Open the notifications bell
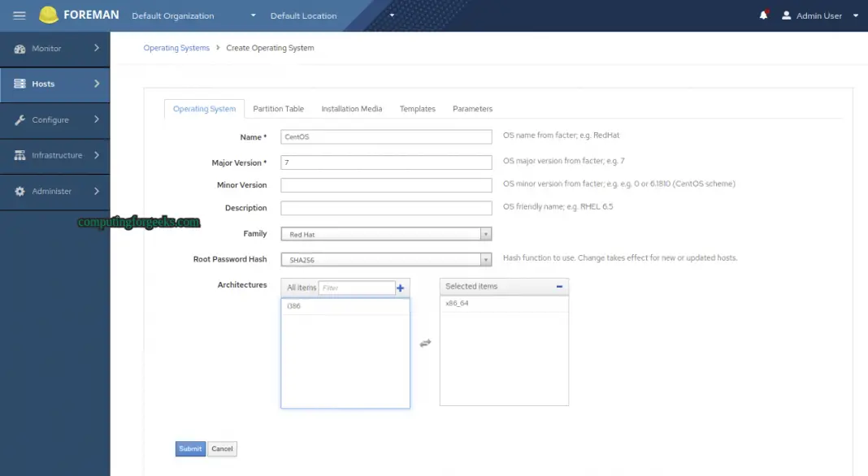 tap(762, 15)
